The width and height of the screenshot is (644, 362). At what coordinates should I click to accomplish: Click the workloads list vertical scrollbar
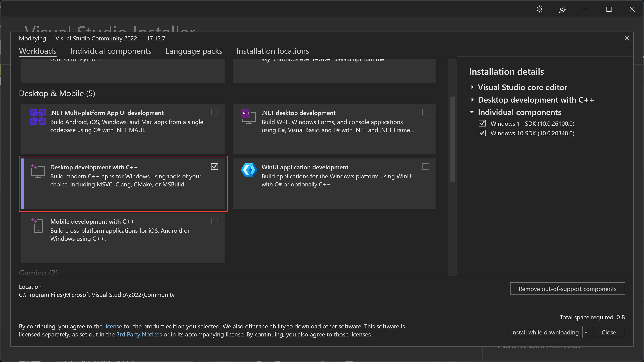[452, 139]
